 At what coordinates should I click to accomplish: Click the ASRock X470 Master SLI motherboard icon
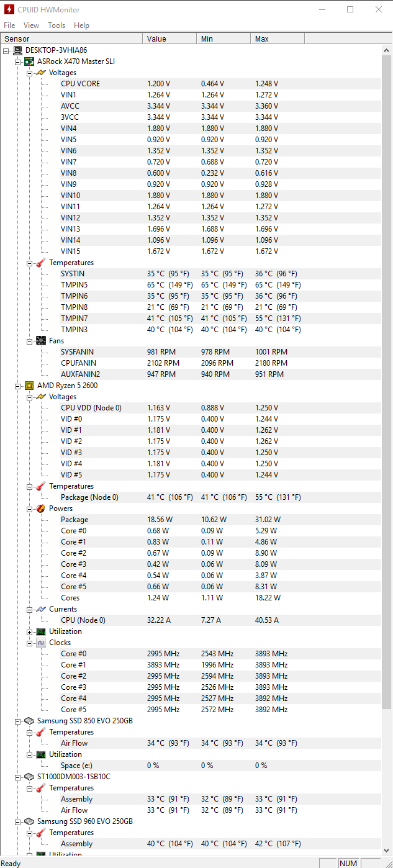click(x=29, y=61)
